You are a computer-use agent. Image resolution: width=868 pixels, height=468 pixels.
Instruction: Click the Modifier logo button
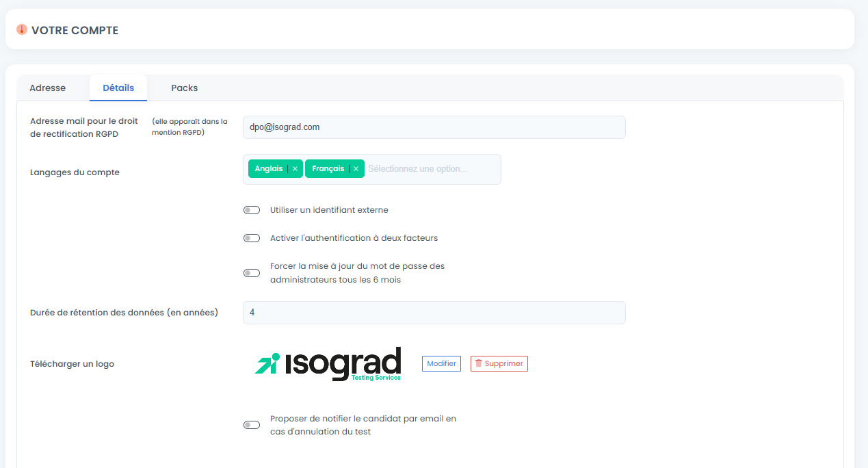click(441, 363)
